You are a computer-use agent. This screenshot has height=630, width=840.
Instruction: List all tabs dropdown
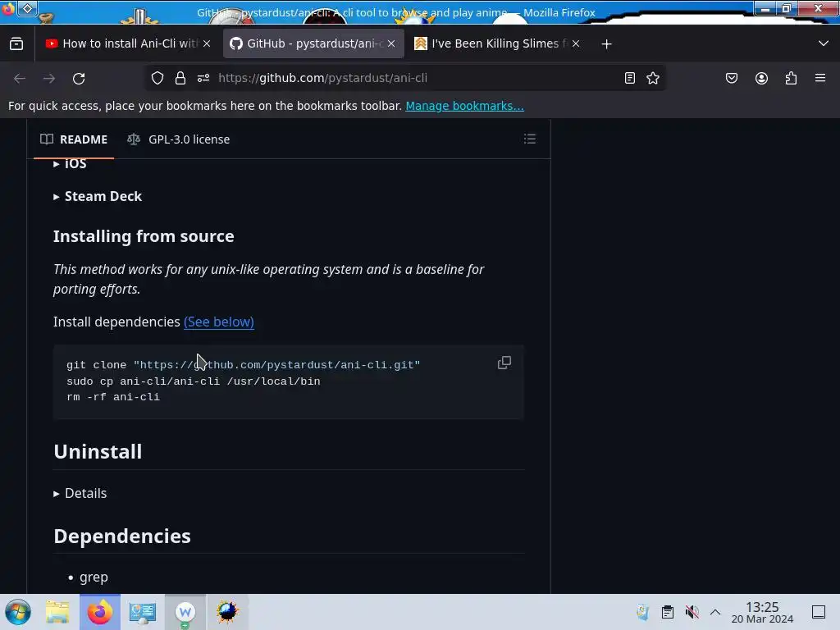824,43
